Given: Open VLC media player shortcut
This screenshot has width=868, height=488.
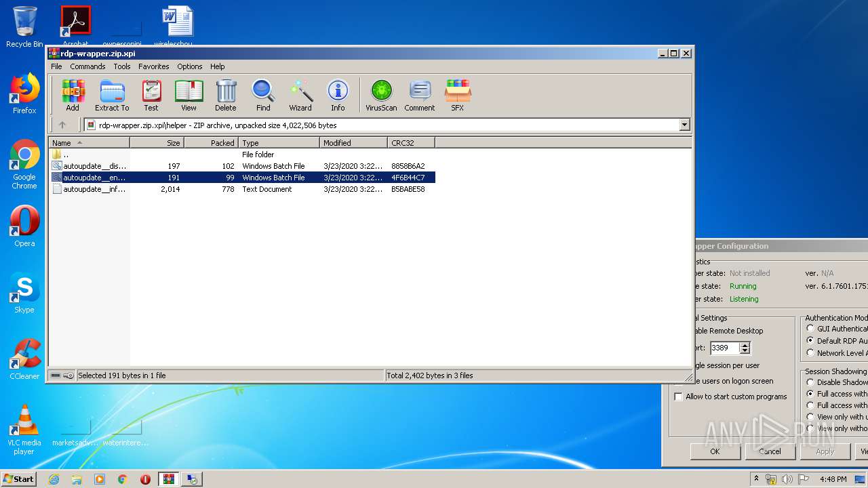Looking at the screenshot, I should coord(24,430).
